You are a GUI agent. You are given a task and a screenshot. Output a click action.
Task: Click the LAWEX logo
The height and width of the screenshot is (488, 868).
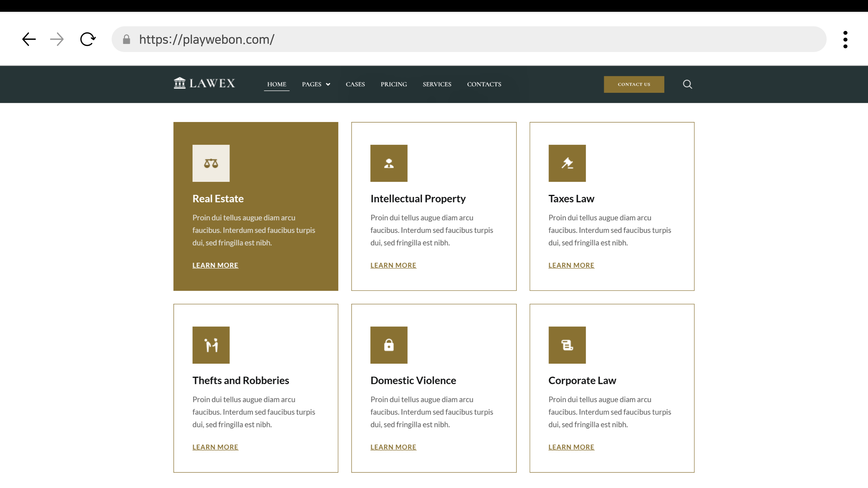coord(204,83)
